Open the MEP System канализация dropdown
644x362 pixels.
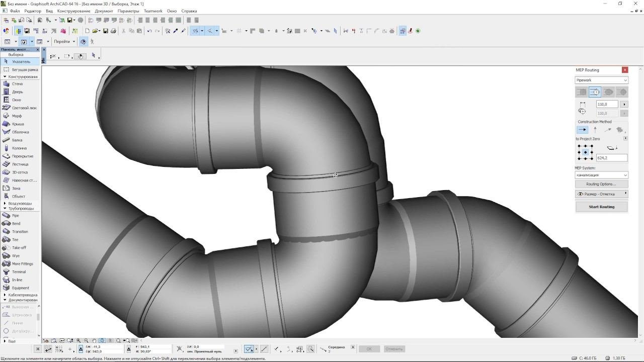point(601,175)
